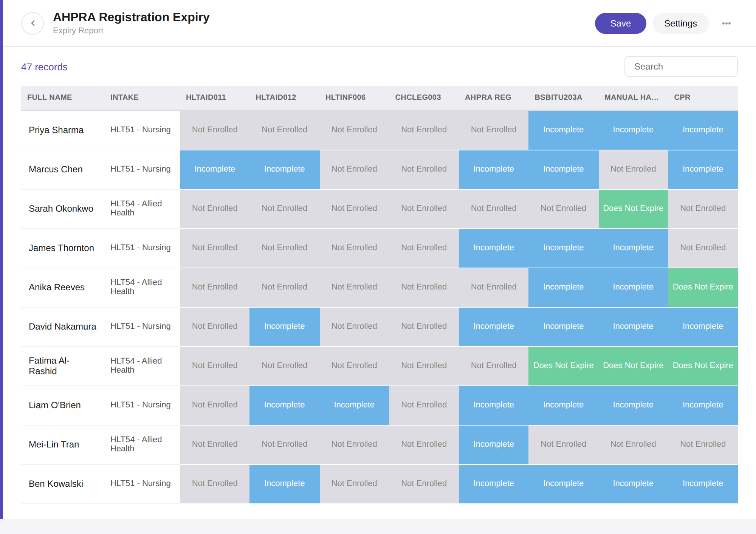Click Anika Reeves' CPR Does Not Expire cell
Viewport: 756px width, 534px height.
click(703, 287)
